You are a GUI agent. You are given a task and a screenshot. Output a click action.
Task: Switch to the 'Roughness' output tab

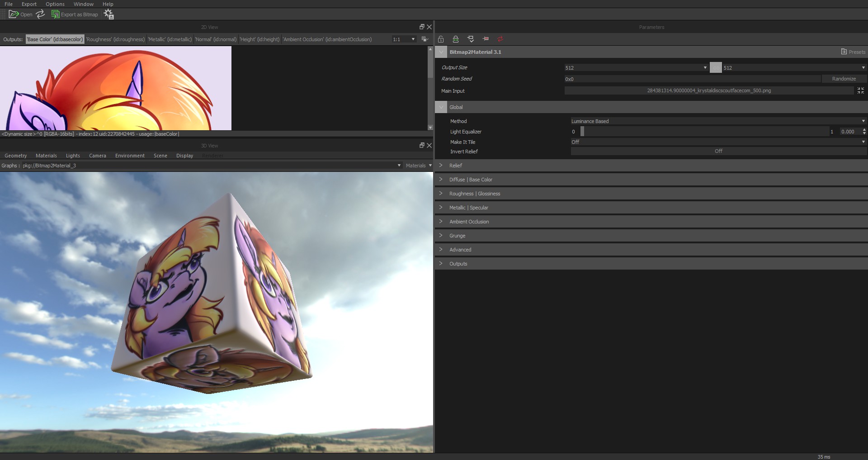point(115,39)
